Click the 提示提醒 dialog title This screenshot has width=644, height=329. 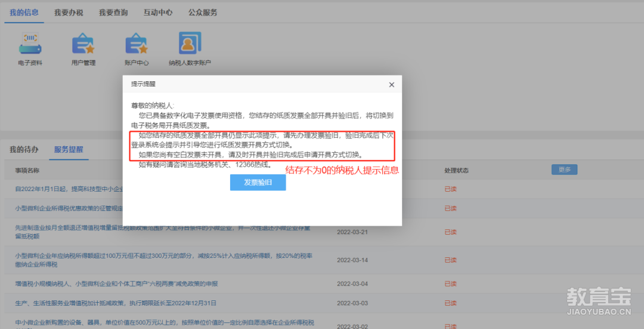pos(143,84)
